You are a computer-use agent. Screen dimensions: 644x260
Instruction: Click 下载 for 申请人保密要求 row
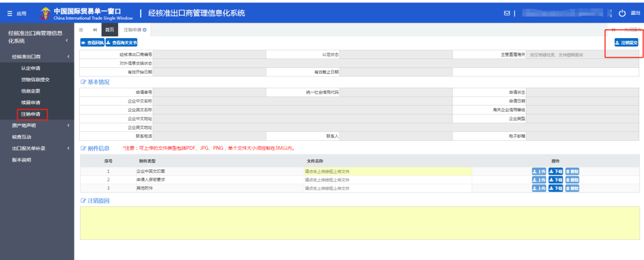[556, 179]
